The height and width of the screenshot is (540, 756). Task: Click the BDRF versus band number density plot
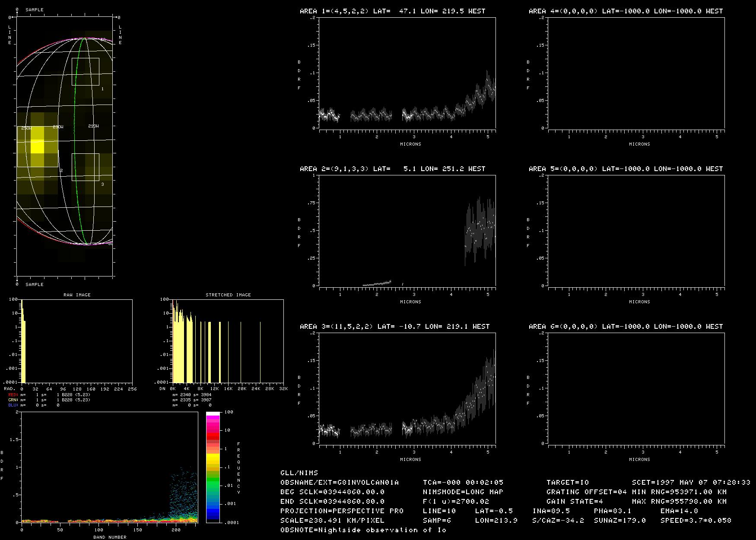click(109, 467)
